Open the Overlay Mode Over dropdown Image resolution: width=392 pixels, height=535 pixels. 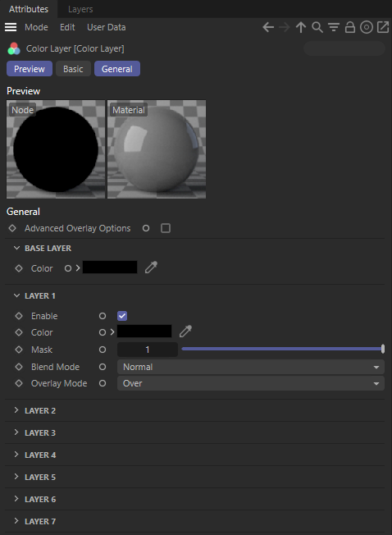coord(251,383)
